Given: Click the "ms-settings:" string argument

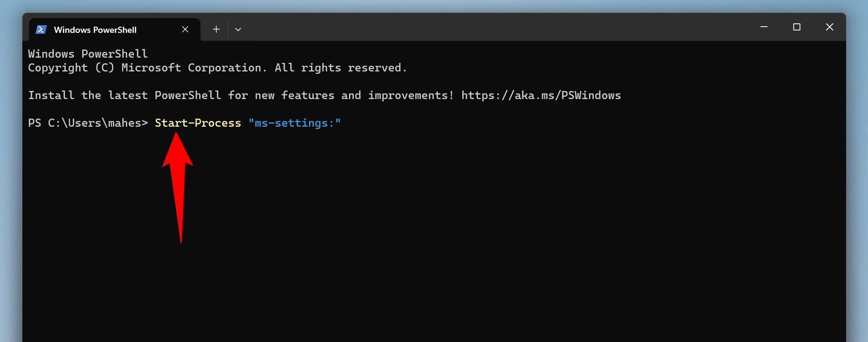Looking at the screenshot, I should (x=294, y=123).
